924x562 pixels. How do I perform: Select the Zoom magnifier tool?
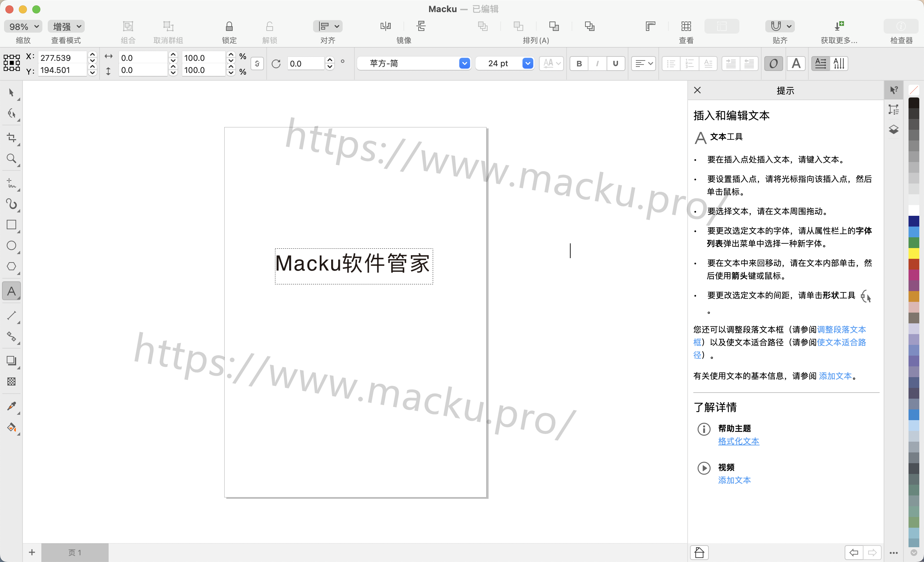tap(11, 159)
